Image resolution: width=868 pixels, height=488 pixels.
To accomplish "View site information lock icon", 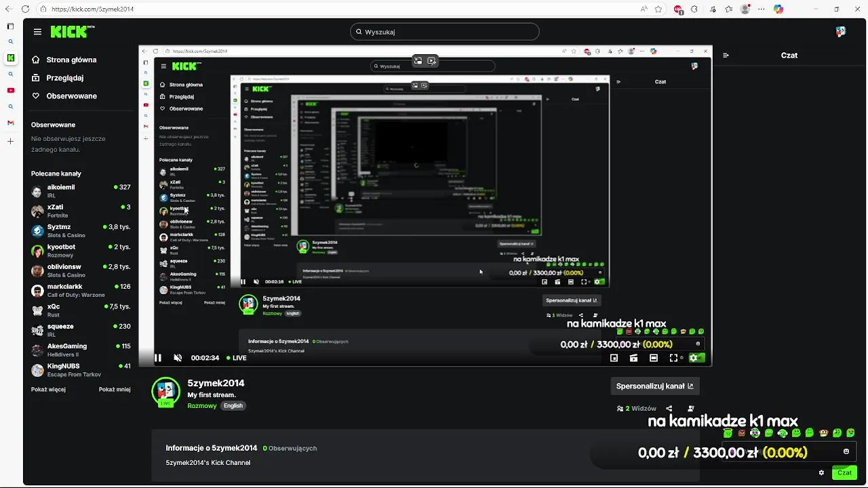I will point(43,9).
